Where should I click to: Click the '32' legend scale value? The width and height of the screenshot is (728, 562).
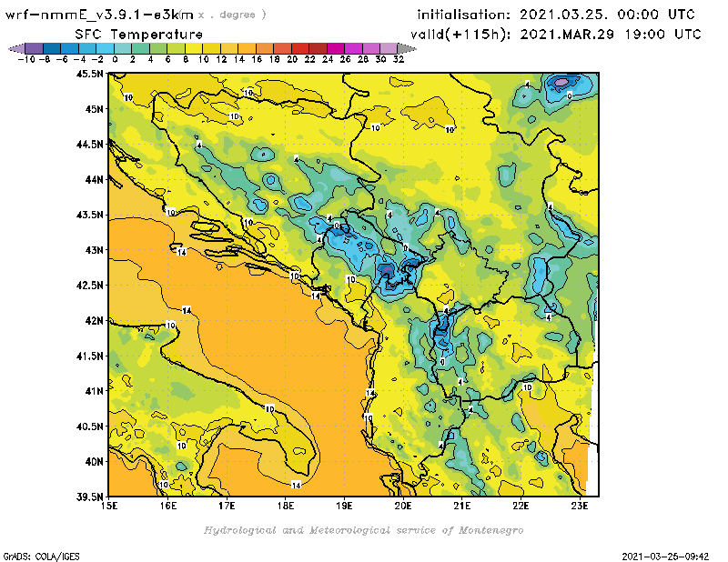399,59
